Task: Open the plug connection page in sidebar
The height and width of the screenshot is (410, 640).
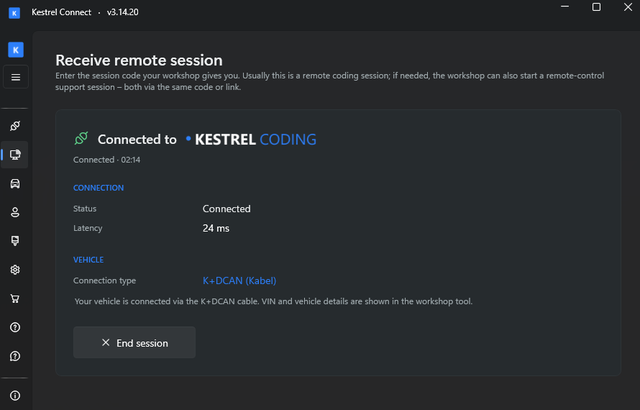Action: pos(15,126)
